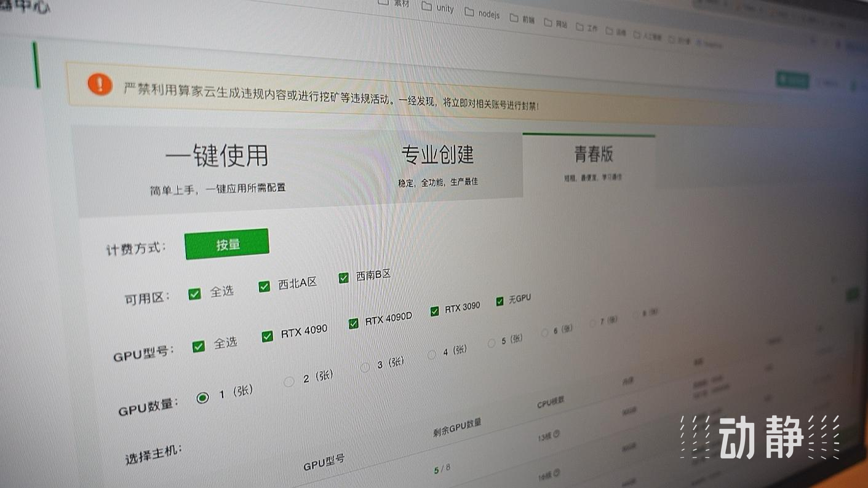
Task: Select 2 (张) GPU quantity radio
Action: (x=289, y=382)
